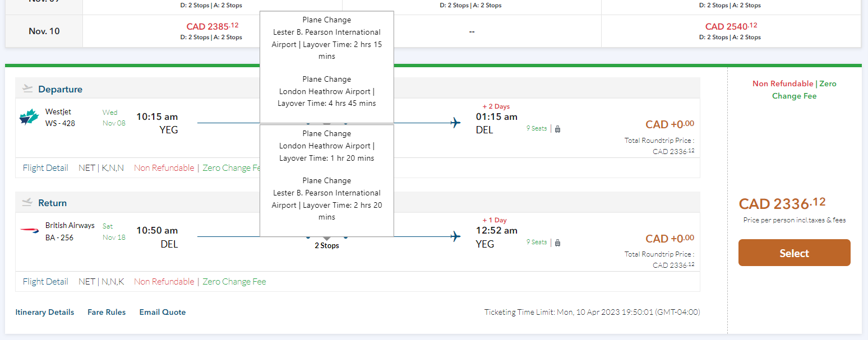Click the Nov. 10 date row header

pyautogui.click(x=44, y=31)
